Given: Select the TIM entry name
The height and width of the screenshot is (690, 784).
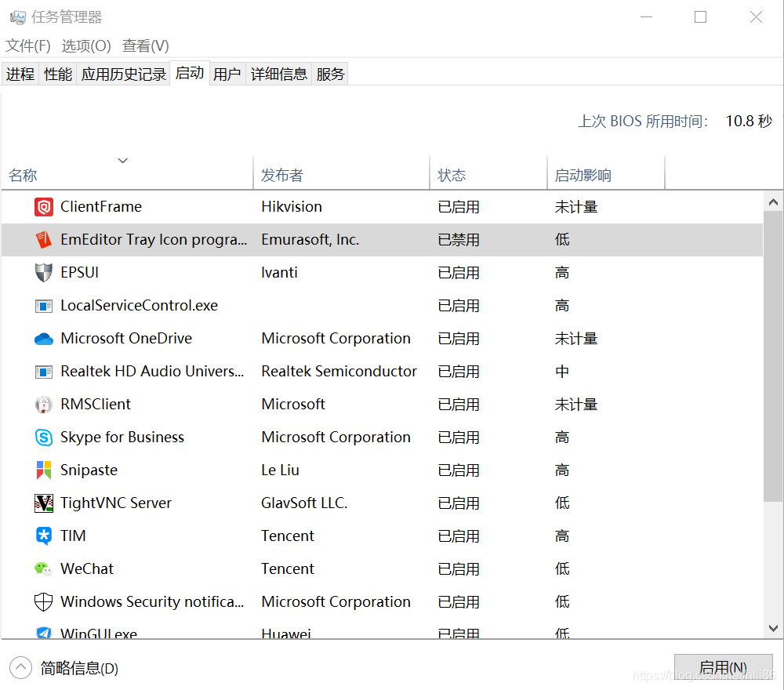Looking at the screenshot, I should (x=73, y=536).
